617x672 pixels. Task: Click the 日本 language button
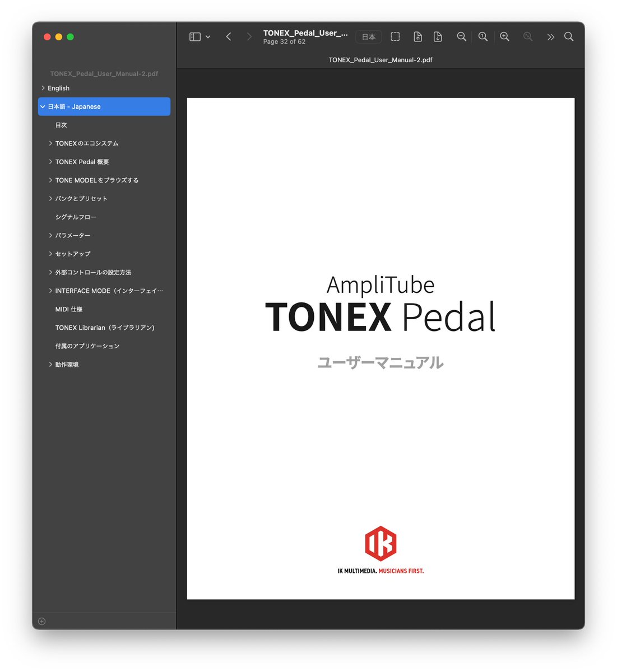tap(368, 36)
